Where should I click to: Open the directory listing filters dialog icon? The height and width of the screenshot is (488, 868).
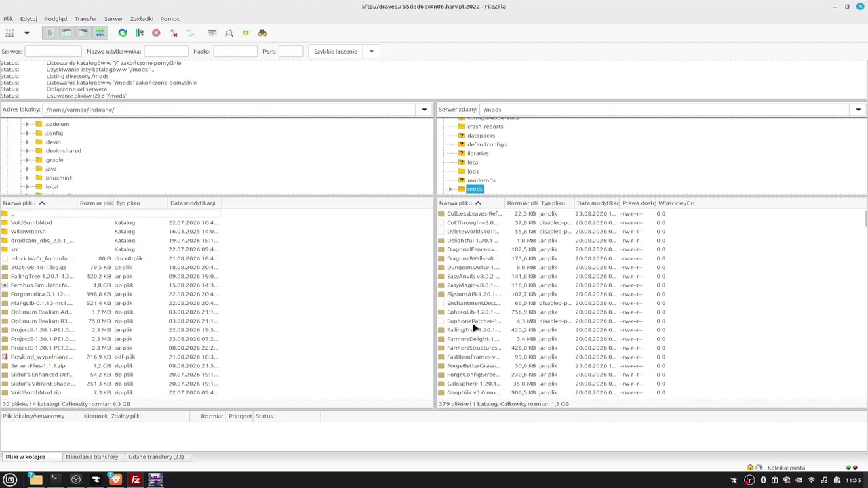click(212, 33)
